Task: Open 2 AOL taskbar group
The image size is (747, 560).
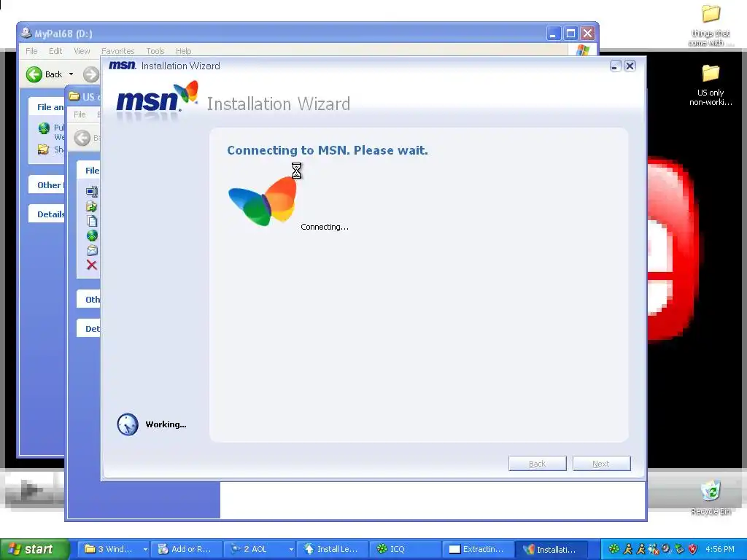Action: (260, 549)
